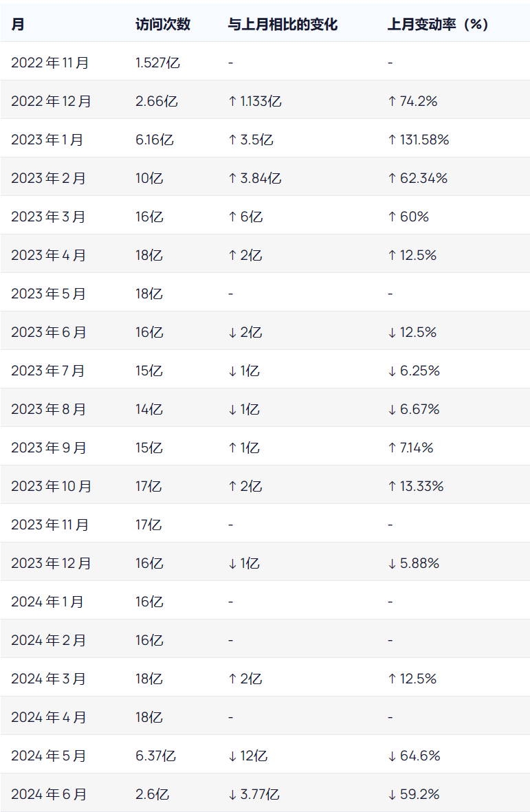Click the 2024年2月 row label
Viewport: 530px width, 812px height.
48,640
